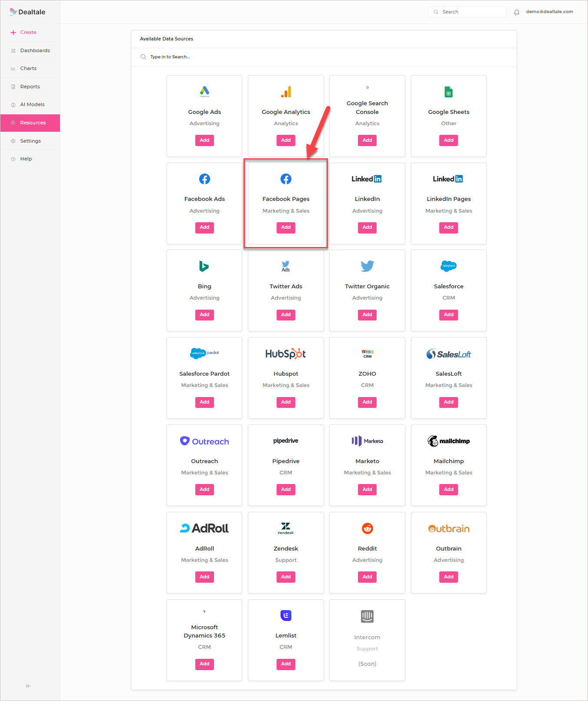Click the SalesLoft logo
This screenshot has width=588, height=701.
[x=448, y=354]
